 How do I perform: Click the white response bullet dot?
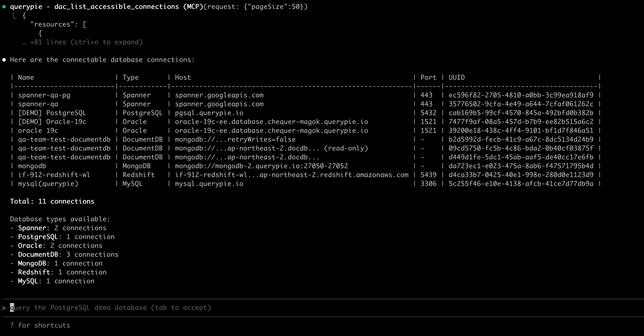(x=4, y=60)
